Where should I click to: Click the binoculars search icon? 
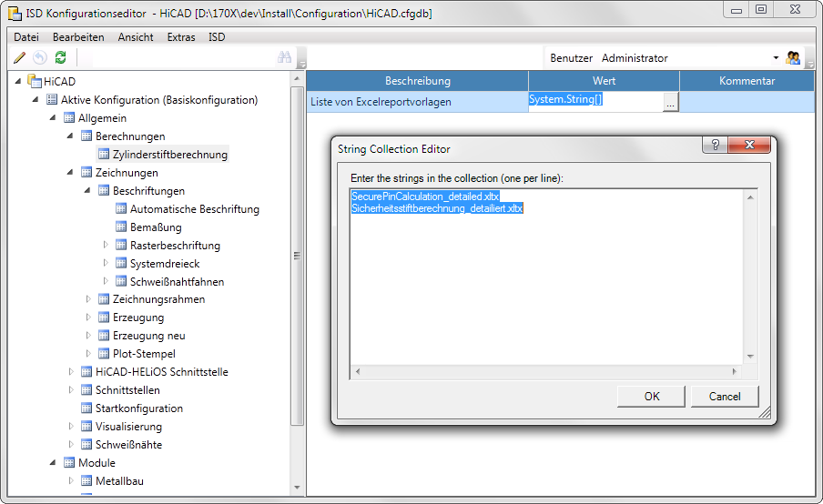pyautogui.click(x=284, y=57)
